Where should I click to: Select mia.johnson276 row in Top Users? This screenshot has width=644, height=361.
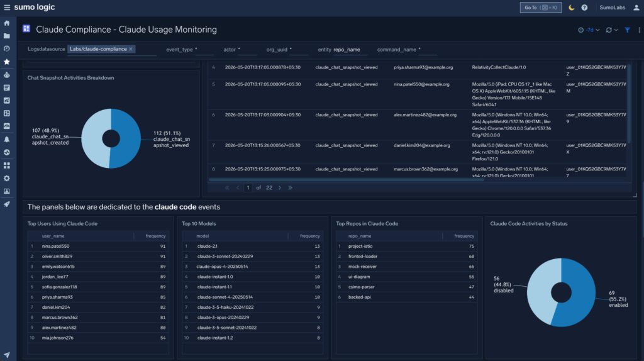pyautogui.click(x=98, y=338)
